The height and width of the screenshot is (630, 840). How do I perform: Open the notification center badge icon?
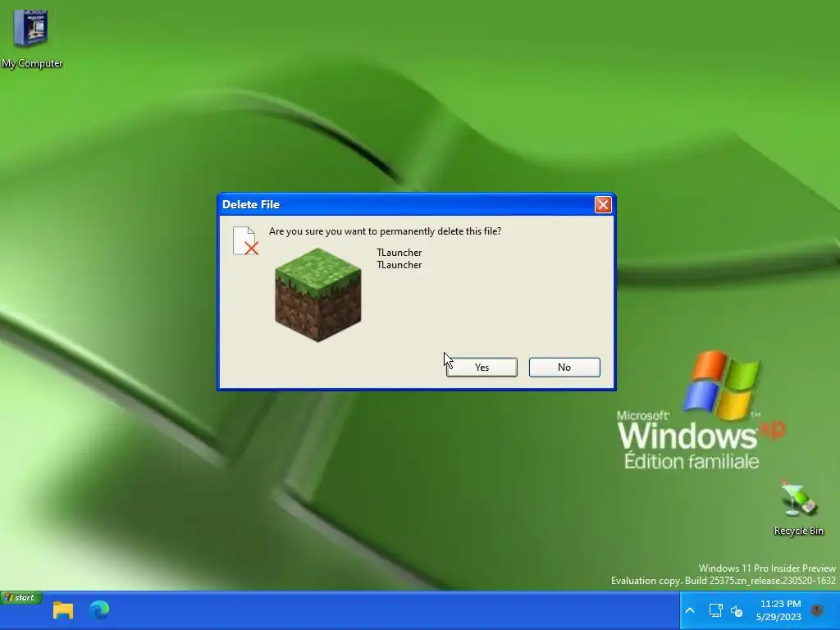[817, 609]
